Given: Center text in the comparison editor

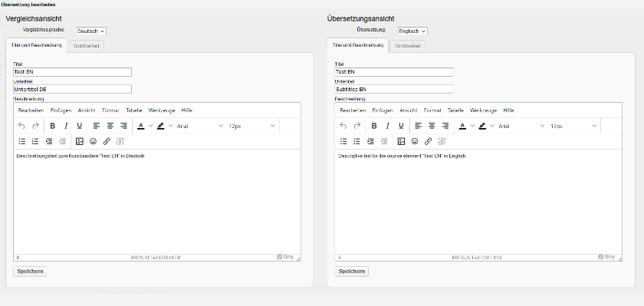Looking at the screenshot, I should coord(110,126).
